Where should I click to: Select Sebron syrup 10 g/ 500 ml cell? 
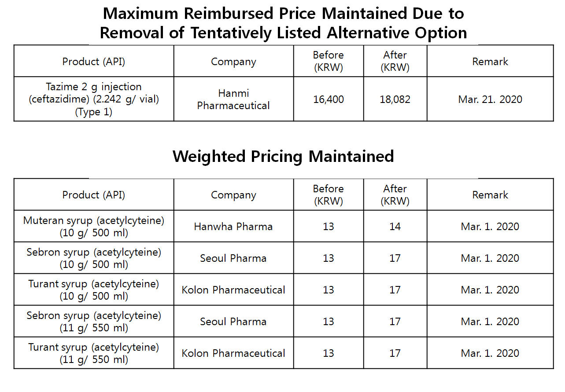click(x=94, y=258)
